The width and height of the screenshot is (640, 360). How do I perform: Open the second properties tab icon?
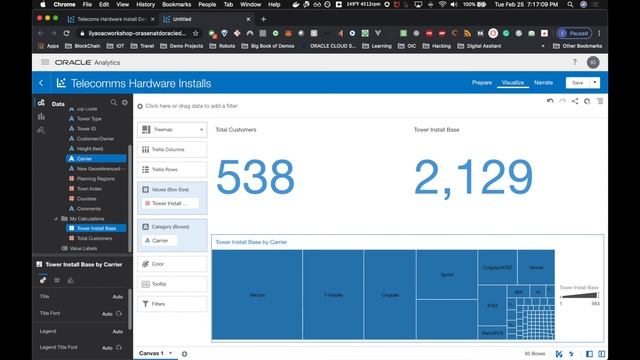(x=57, y=280)
